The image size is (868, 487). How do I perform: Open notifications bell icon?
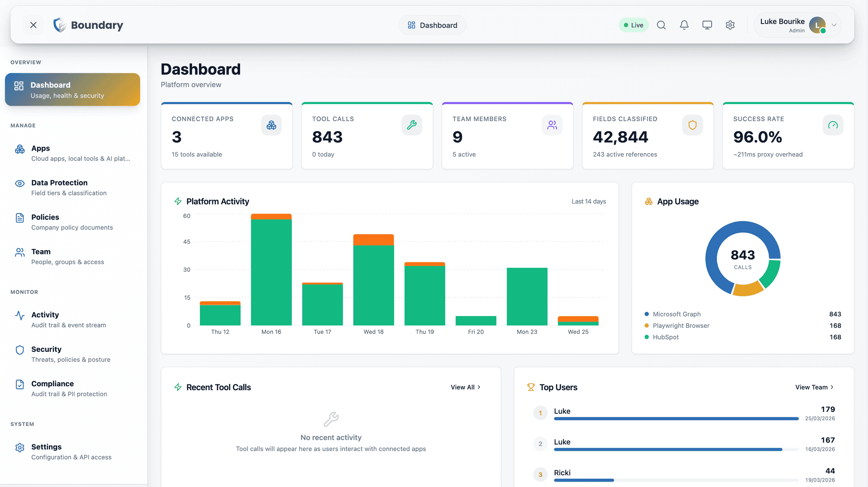pos(684,25)
